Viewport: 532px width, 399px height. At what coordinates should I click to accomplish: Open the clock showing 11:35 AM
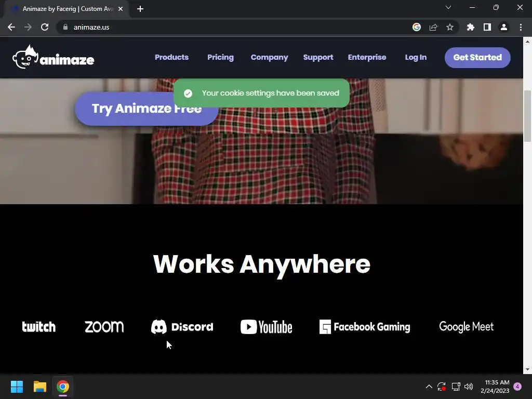pos(495,387)
